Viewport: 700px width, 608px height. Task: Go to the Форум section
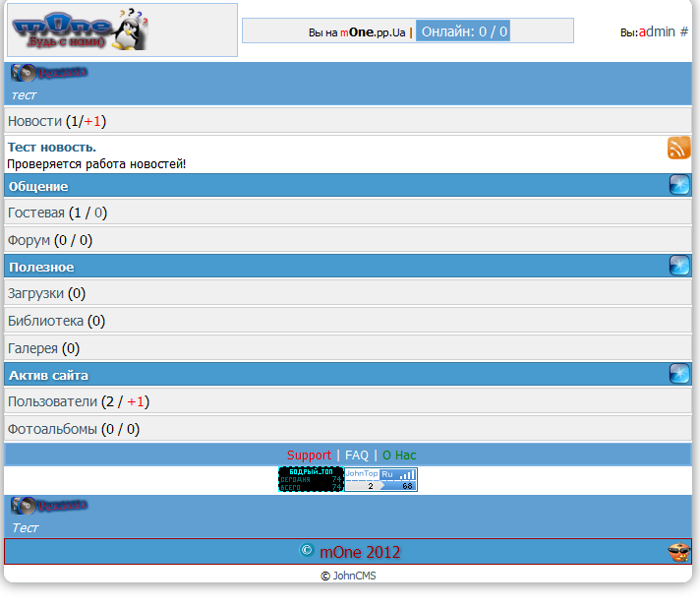pyautogui.click(x=29, y=240)
